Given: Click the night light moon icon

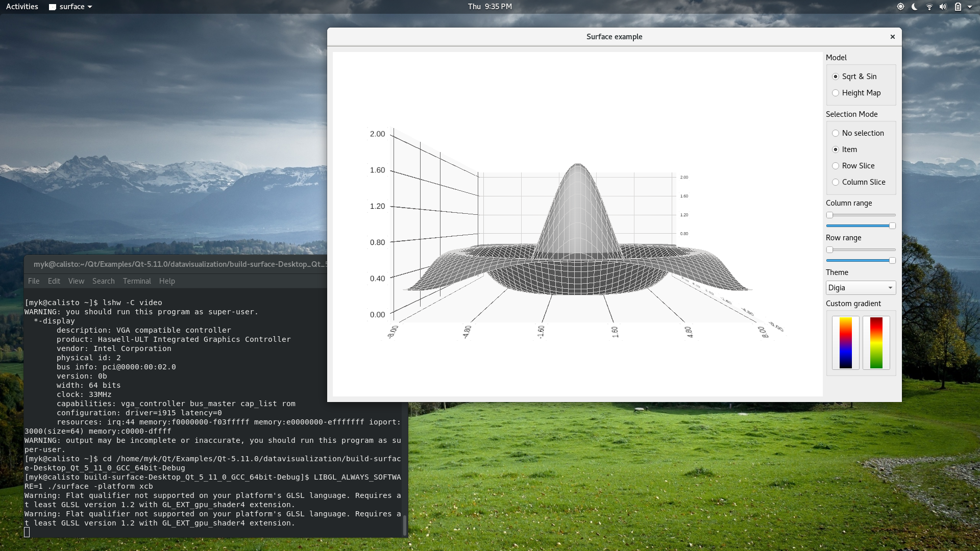Looking at the screenshot, I should (915, 7).
